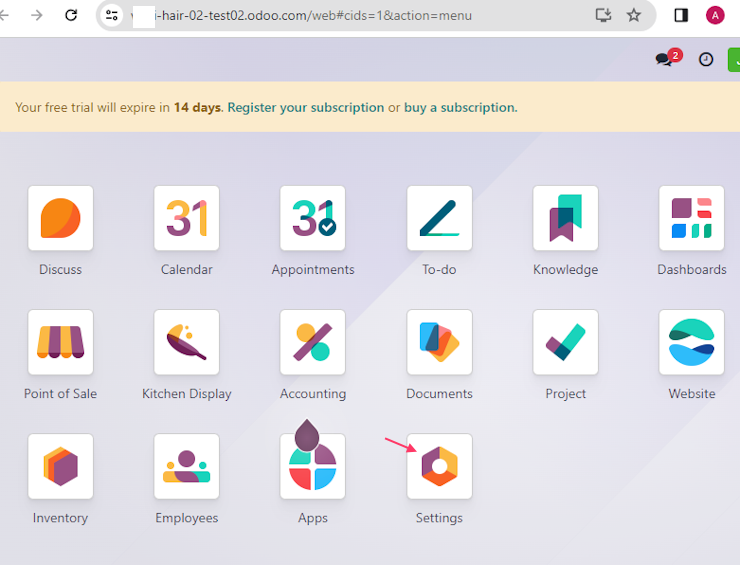Open the Kitchen Display app
The height and width of the screenshot is (565, 740).
click(186, 342)
